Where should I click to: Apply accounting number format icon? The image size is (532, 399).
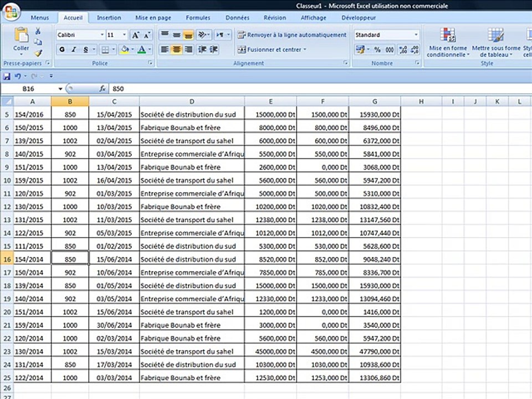coord(360,49)
